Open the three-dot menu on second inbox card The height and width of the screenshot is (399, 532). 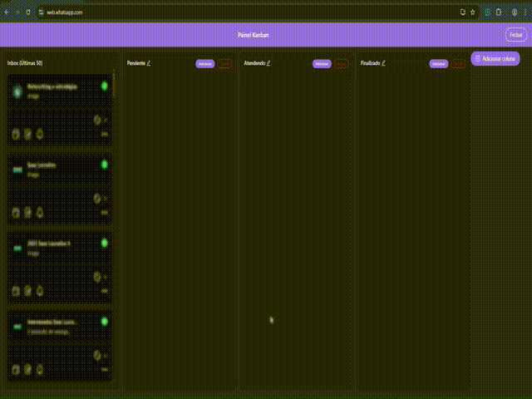(104, 212)
